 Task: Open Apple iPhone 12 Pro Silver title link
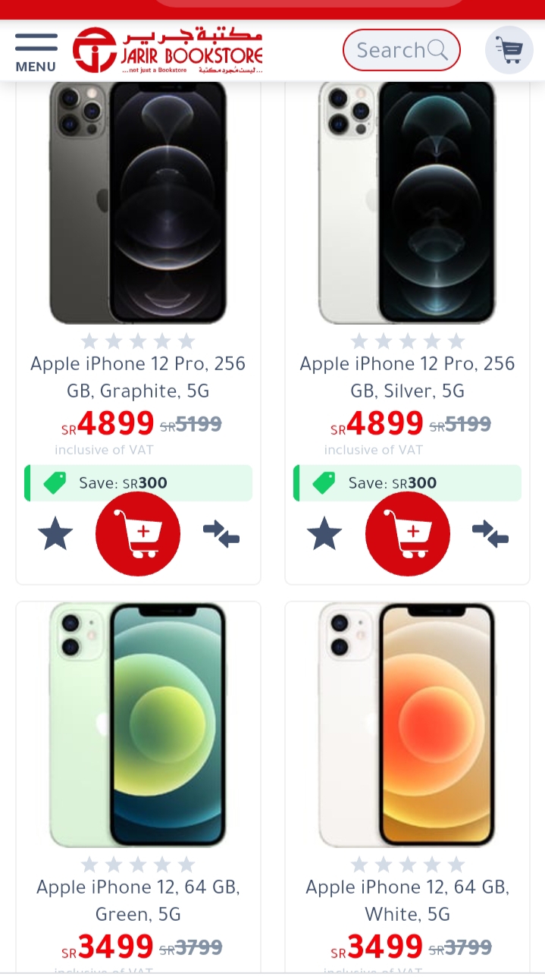coord(408,377)
